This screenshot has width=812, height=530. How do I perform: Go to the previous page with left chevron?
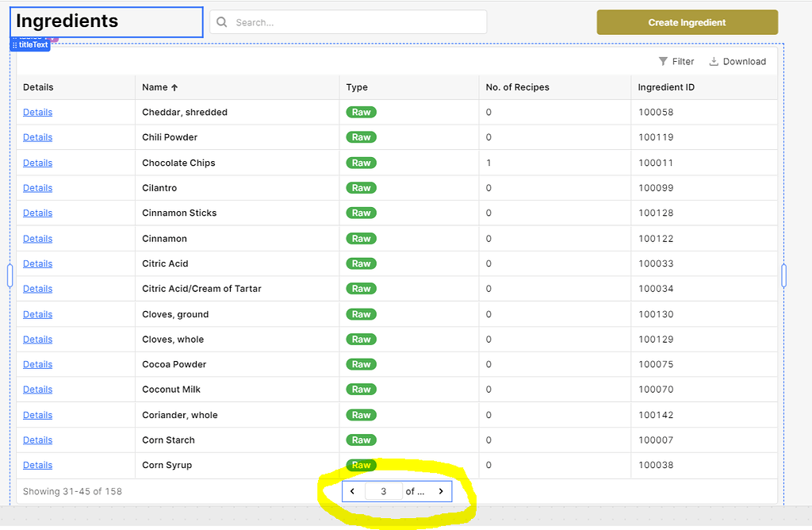(353, 490)
